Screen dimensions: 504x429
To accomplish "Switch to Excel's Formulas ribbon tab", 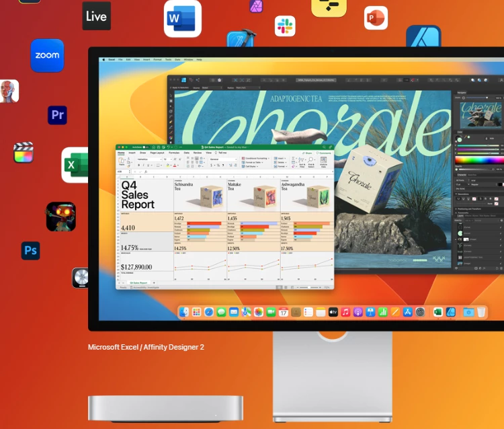I will (174, 153).
